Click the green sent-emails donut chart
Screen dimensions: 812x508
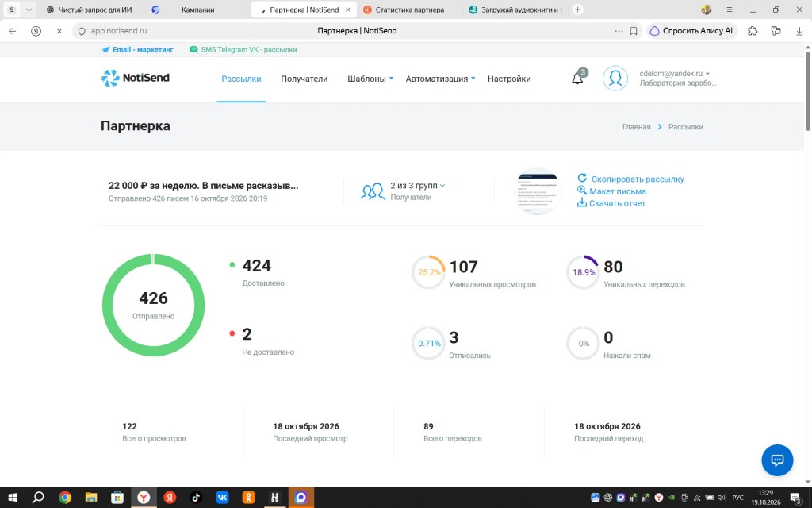(153, 305)
